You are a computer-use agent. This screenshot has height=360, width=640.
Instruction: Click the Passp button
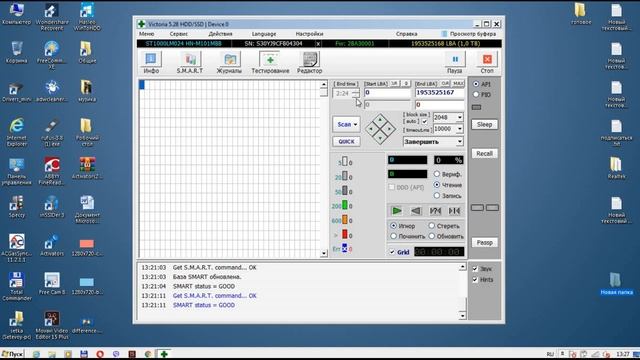484,242
